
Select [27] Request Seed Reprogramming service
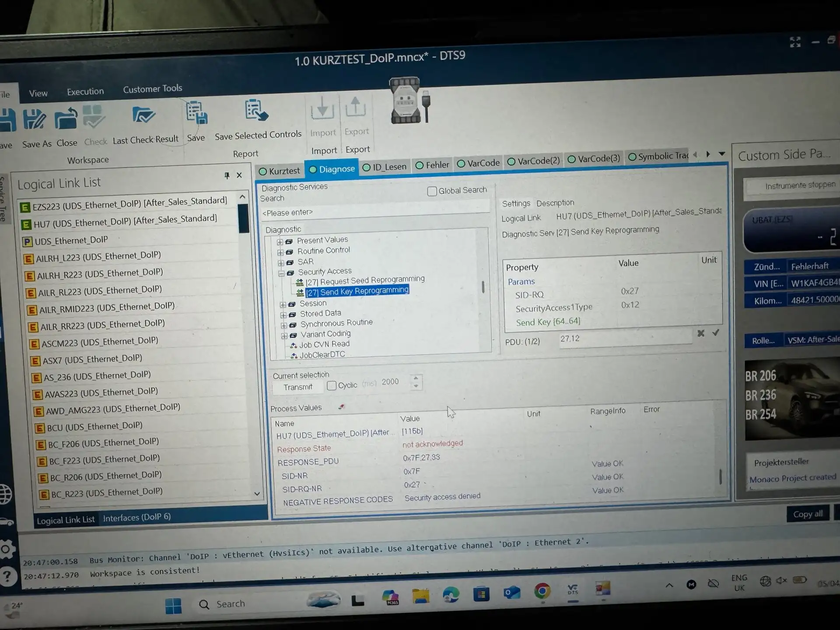click(365, 280)
